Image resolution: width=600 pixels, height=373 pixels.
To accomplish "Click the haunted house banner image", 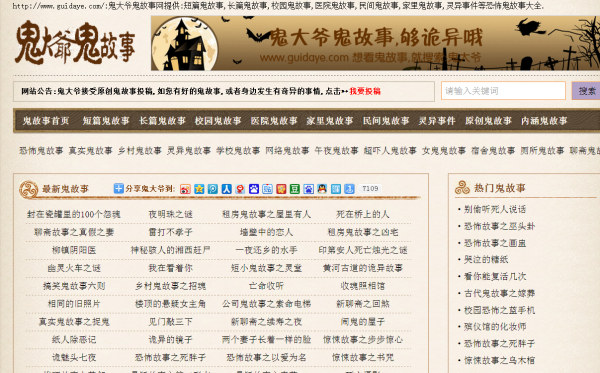I will pos(375,43).
